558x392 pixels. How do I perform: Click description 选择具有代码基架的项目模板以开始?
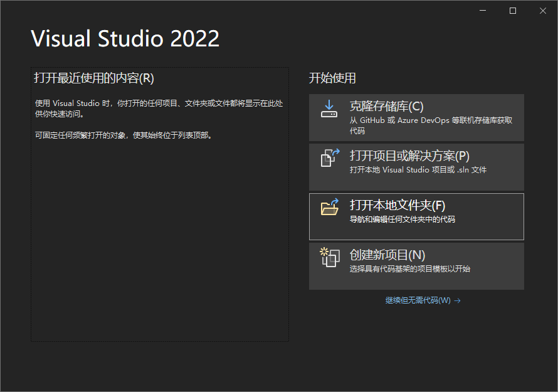coord(410,269)
